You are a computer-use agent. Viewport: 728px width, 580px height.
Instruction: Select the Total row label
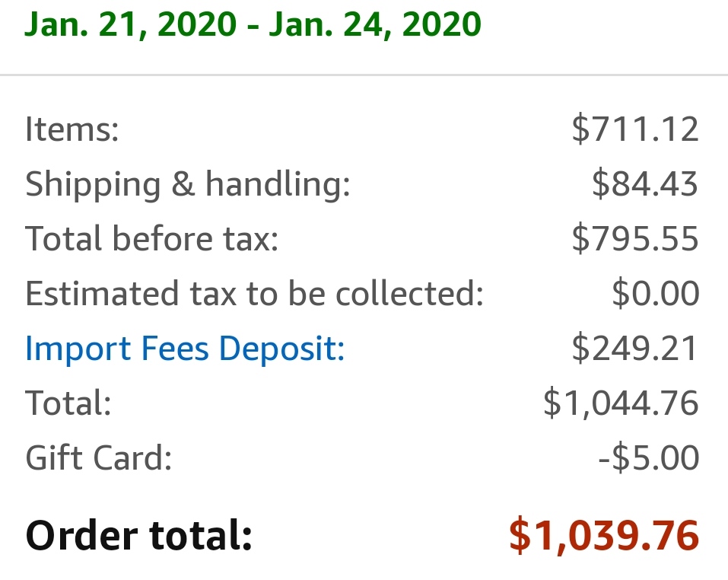point(68,403)
